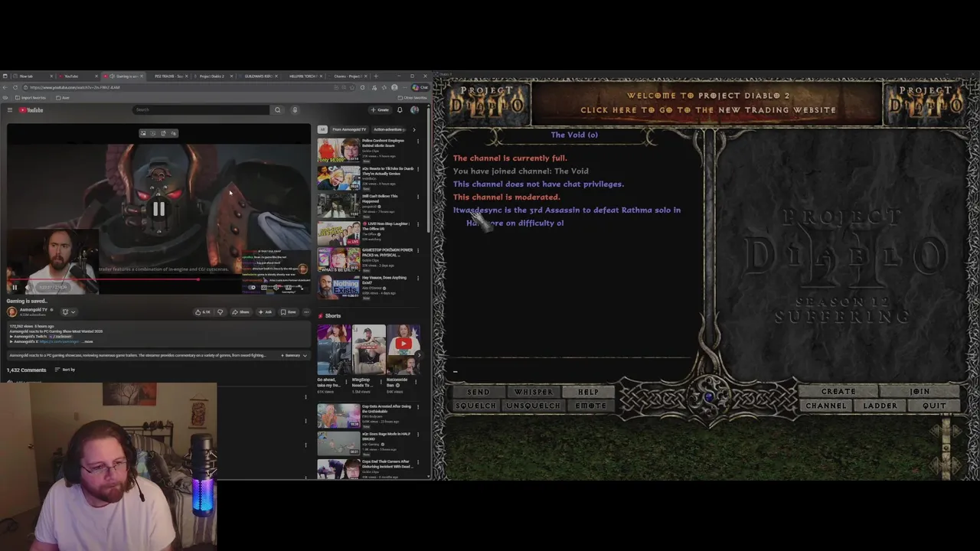This screenshot has width=980, height=551.
Task: Click the Ask button under video
Action: tap(265, 312)
